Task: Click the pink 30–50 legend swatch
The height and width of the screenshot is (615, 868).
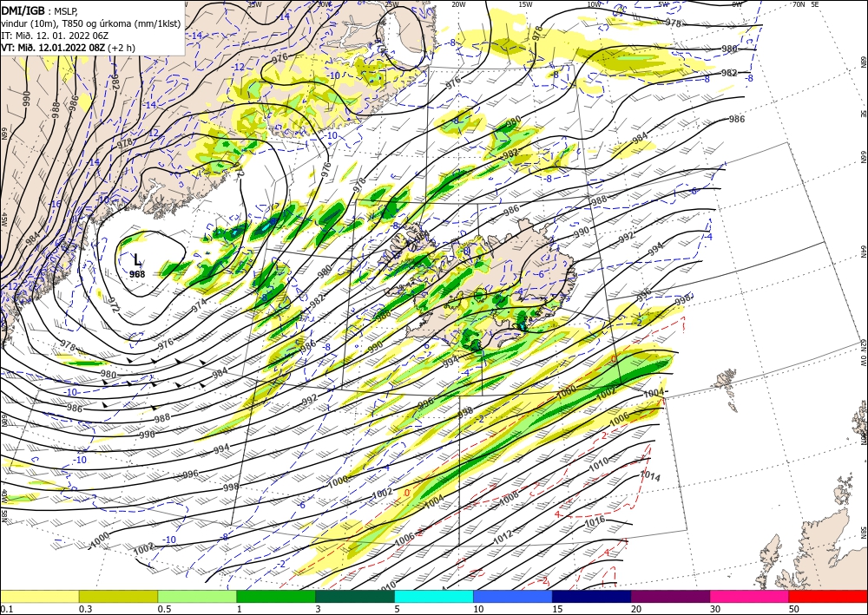Action: 750,596
